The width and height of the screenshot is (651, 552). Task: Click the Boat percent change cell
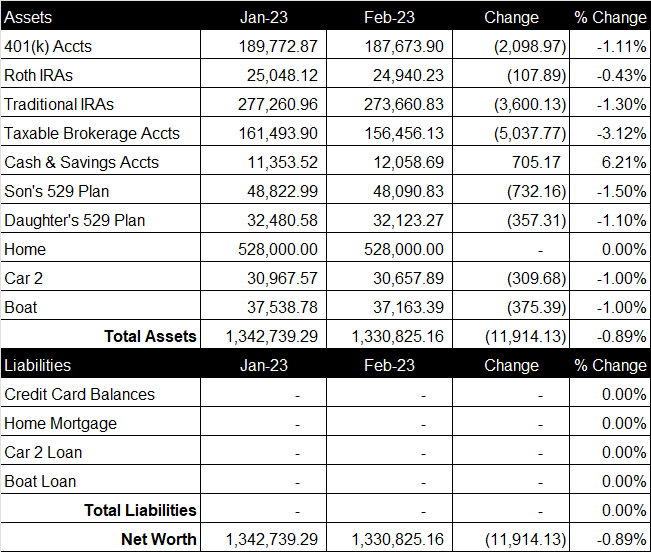click(610, 308)
